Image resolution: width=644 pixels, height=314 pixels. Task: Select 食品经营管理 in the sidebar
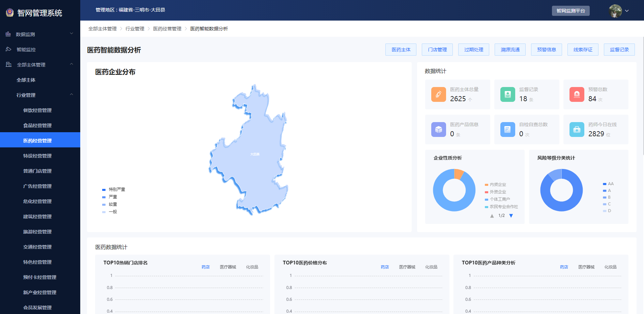(37, 125)
